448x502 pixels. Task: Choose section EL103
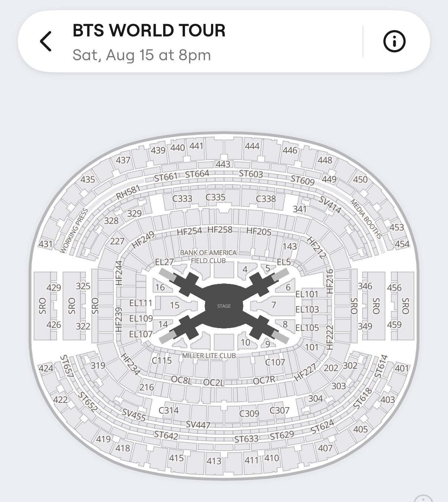point(307,309)
